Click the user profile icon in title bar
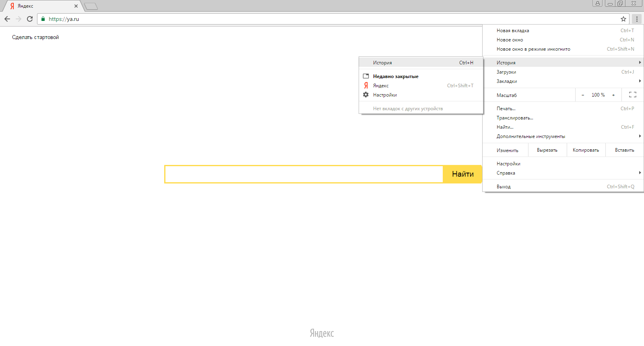Screen dimensions: 644x346 [x=598, y=3]
